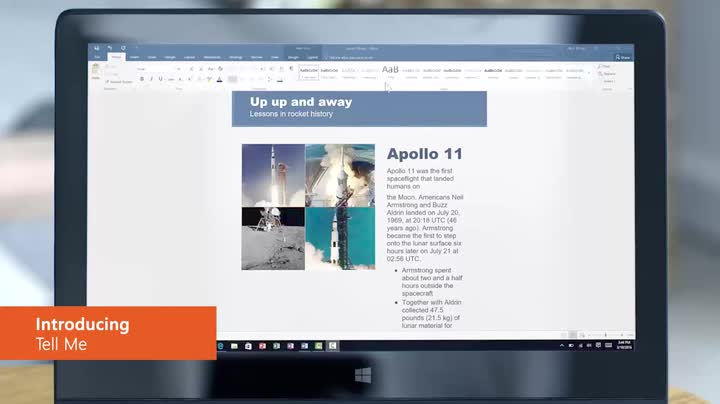Viewport: 720px width, 404px height.
Task: Toggle superscript formatting
Action: click(189, 79)
